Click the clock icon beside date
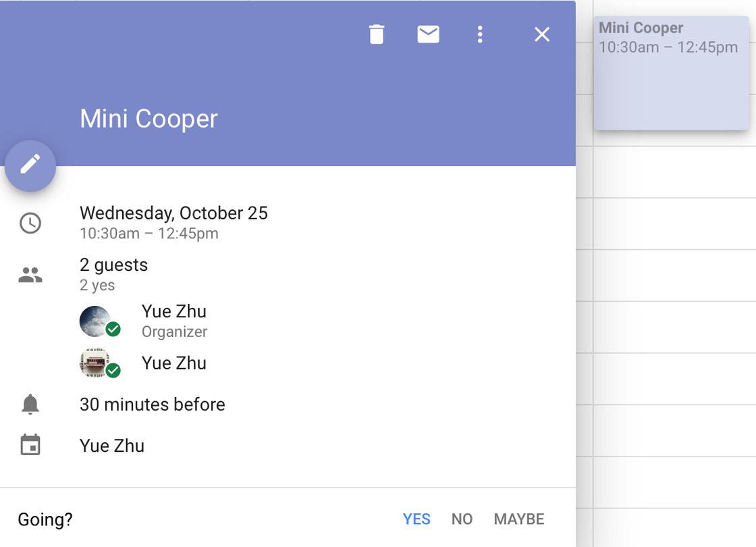Viewport: 756px width, 547px height. 30,224
